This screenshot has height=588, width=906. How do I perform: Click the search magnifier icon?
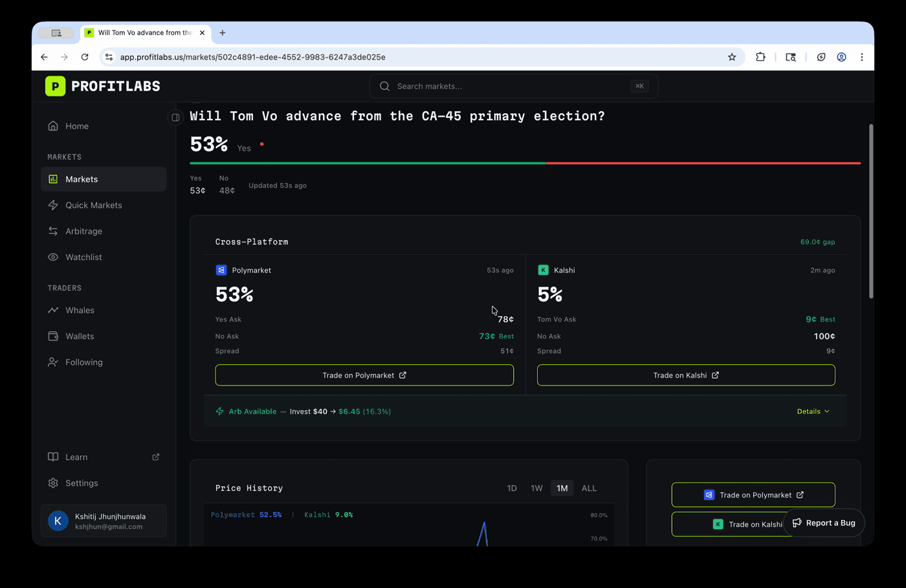pyautogui.click(x=384, y=86)
